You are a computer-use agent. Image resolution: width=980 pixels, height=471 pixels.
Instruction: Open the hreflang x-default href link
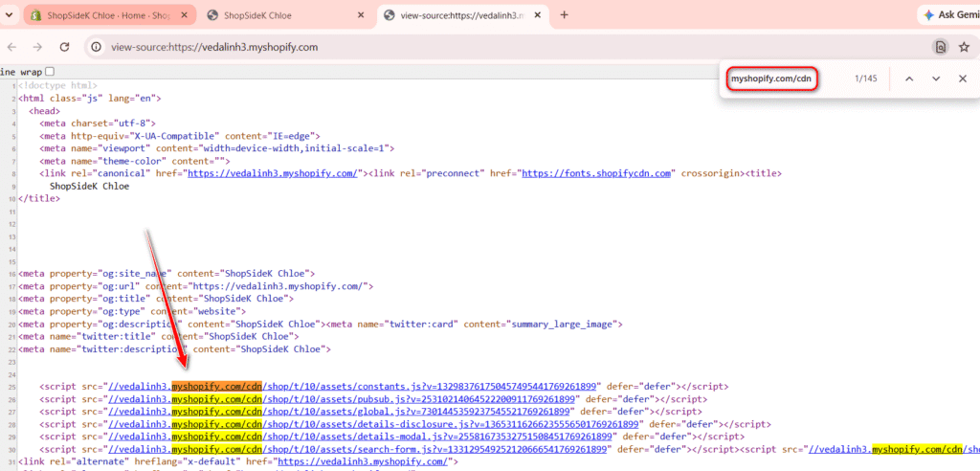pos(363,461)
